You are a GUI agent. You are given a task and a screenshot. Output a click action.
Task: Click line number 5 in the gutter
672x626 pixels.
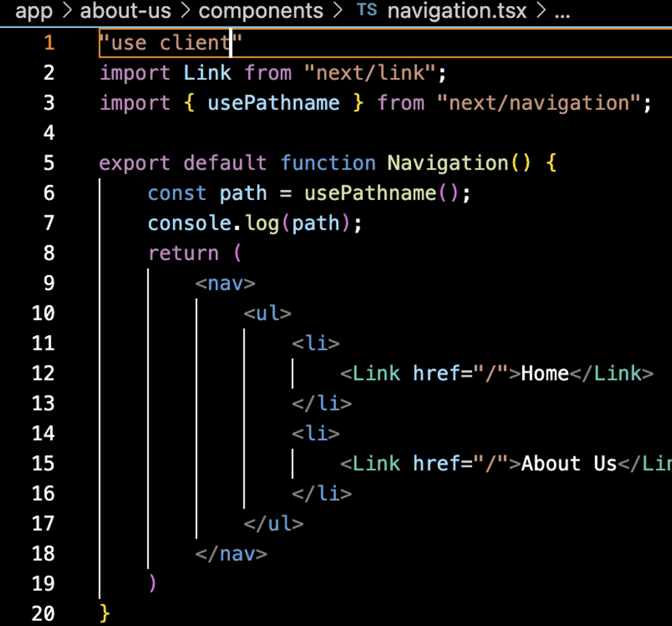(49, 163)
